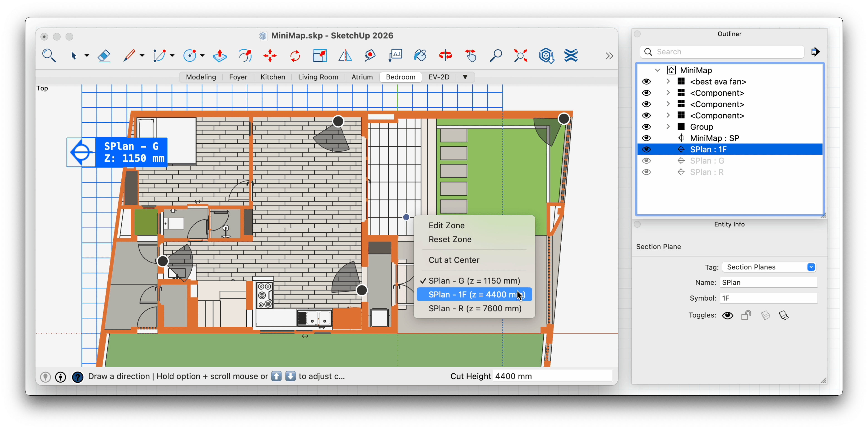This screenshot has height=429, width=868.
Task: Choose the Paint Bucket tool
Action: point(420,56)
